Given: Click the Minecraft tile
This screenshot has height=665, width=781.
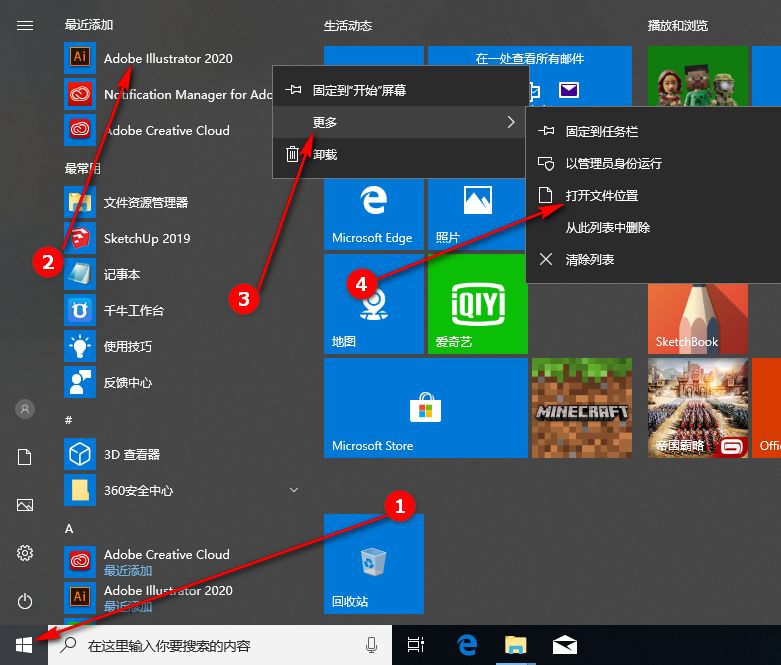Looking at the screenshot, I should [x=581, y=408].
